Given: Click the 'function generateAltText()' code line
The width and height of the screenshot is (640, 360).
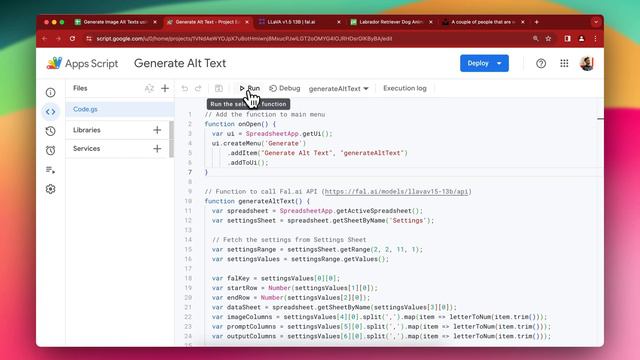Looking at the screenshot, I should click(x=257, y=201).
